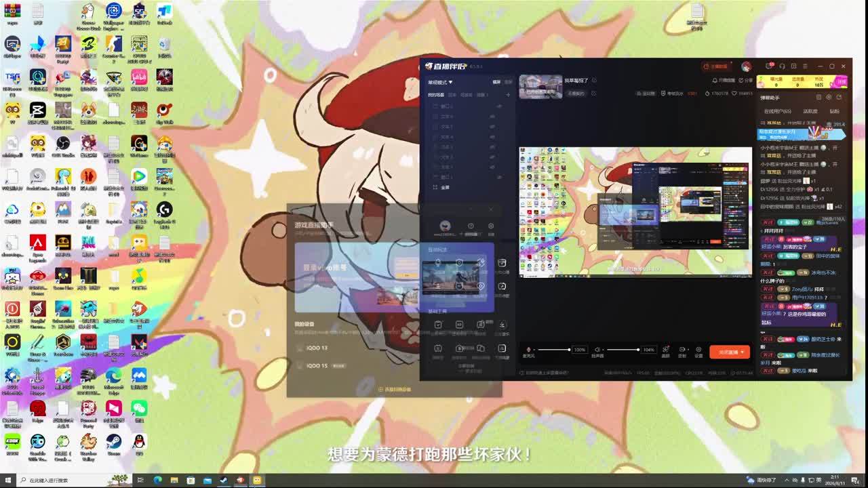Open the Steam desktop shortcut
The height and width of the screenshot is (488, 868).
[x=113, y=445]
